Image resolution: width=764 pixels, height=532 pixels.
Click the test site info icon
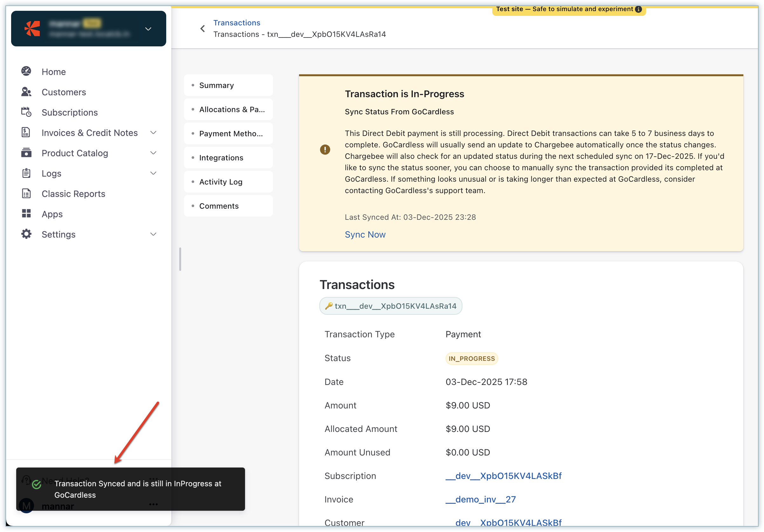tap(638, 9)
